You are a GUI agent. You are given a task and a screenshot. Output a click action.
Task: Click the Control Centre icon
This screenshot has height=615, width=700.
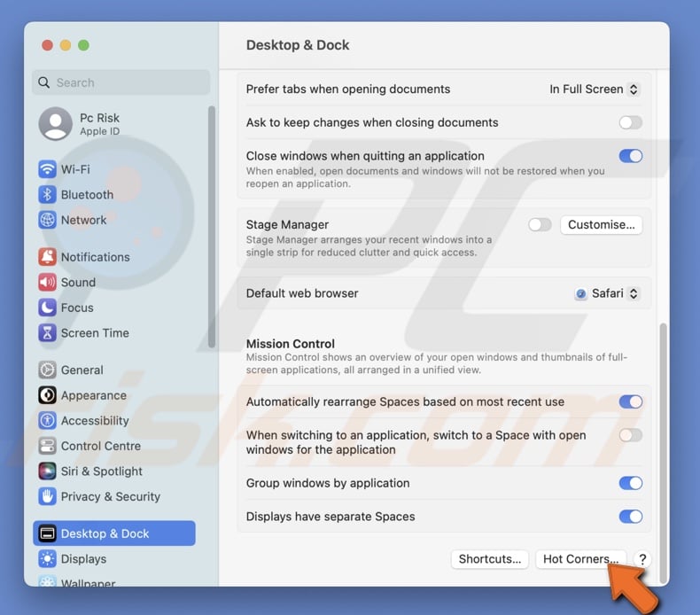47,446
